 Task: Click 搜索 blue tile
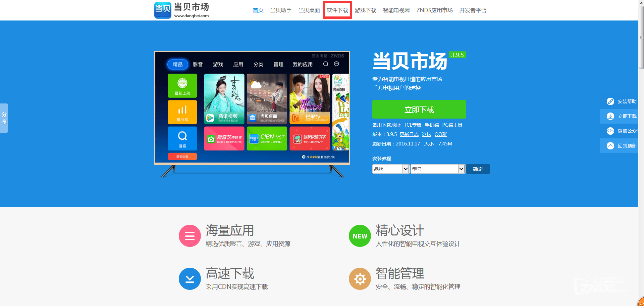pyautogui.click(x=182, y=139)
